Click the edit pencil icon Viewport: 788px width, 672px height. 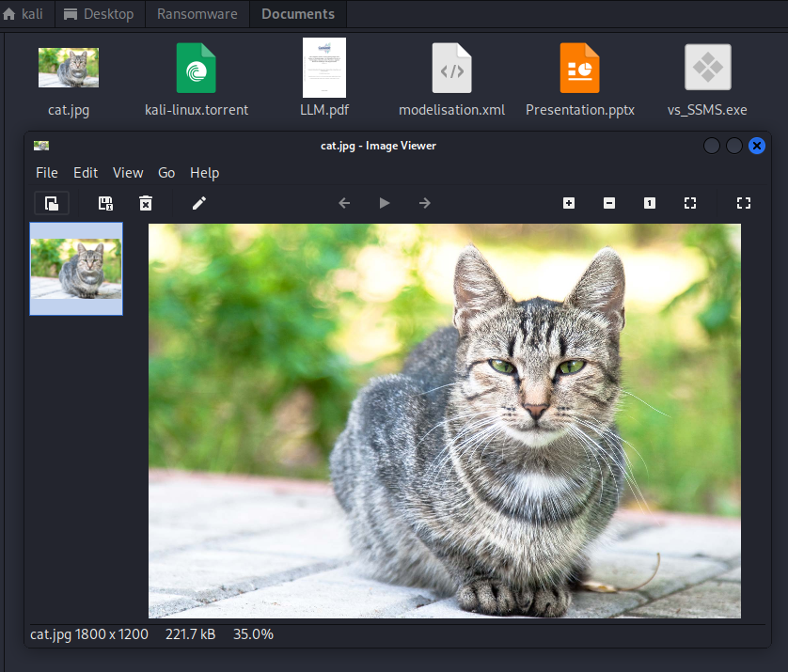coord(199,203)
